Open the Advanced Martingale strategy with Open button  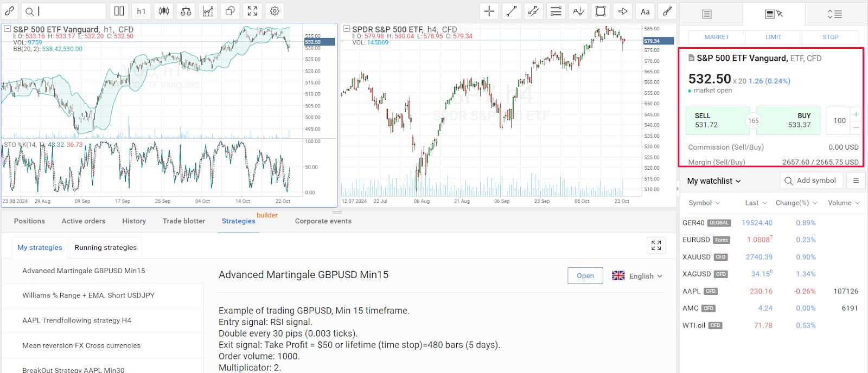(585, 275)
